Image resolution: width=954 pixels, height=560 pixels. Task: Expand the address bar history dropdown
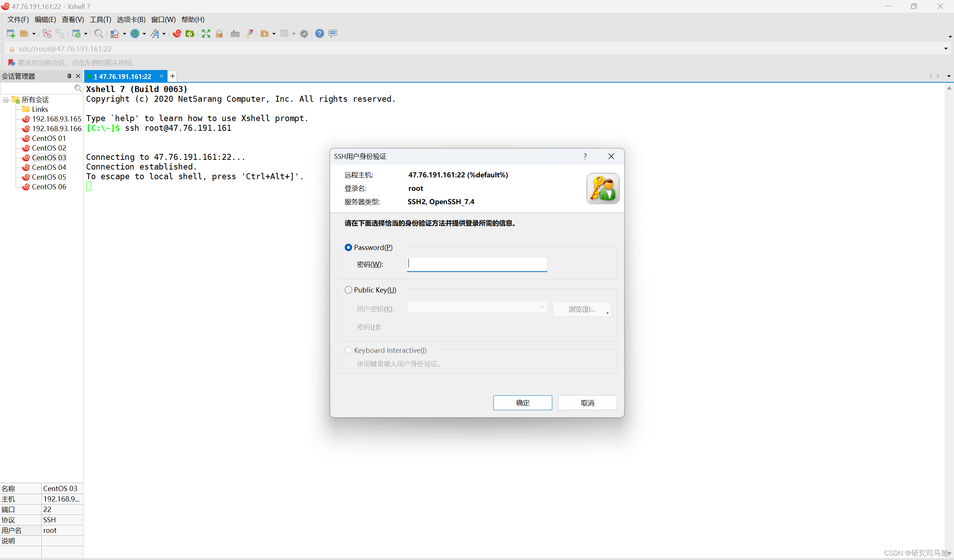point(946,48)
